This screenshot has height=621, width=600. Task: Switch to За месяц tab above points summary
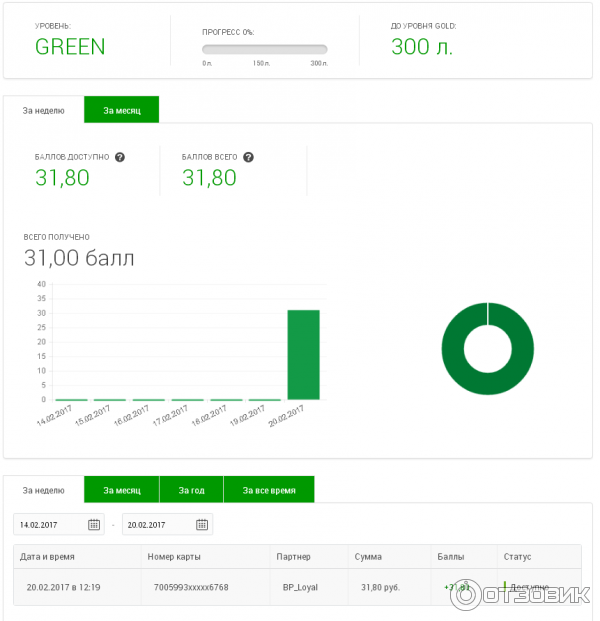[121, 110]
